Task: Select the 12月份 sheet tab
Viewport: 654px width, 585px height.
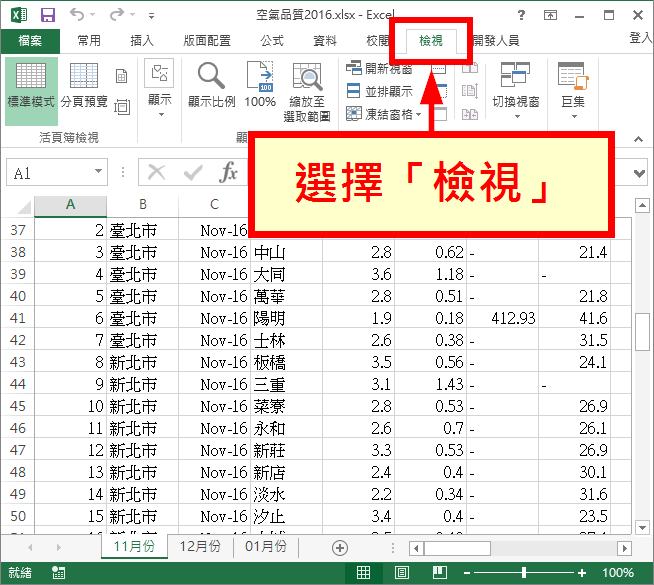Action: [200, 546]
